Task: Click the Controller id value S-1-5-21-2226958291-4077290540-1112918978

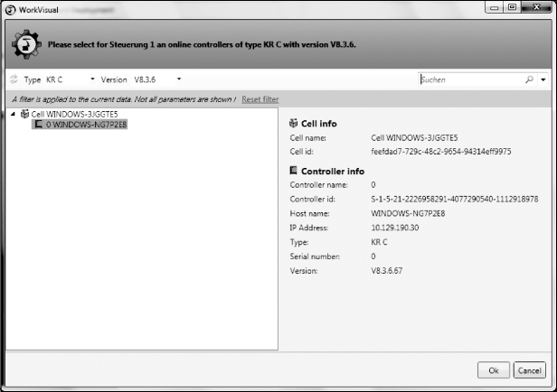Action: point(455,199)
